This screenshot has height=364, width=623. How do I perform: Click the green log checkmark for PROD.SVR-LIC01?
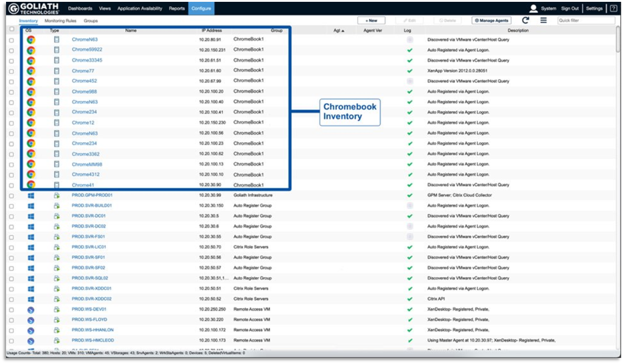(x=409, y=247)
